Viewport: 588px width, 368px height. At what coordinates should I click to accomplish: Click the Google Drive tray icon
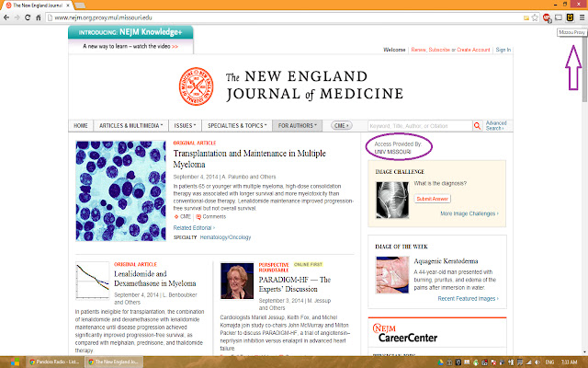coord(441,362)
